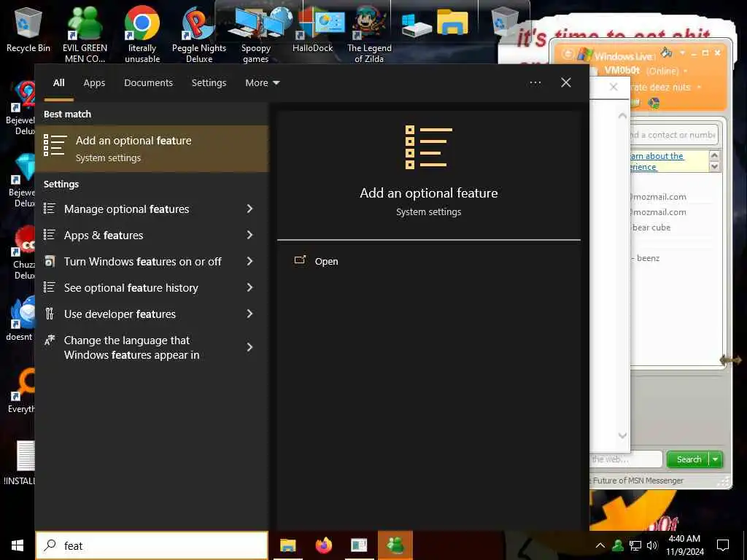The image size is (747, 560).
Task: Open the search panel three-dot options menu
Action: point(535,82)
